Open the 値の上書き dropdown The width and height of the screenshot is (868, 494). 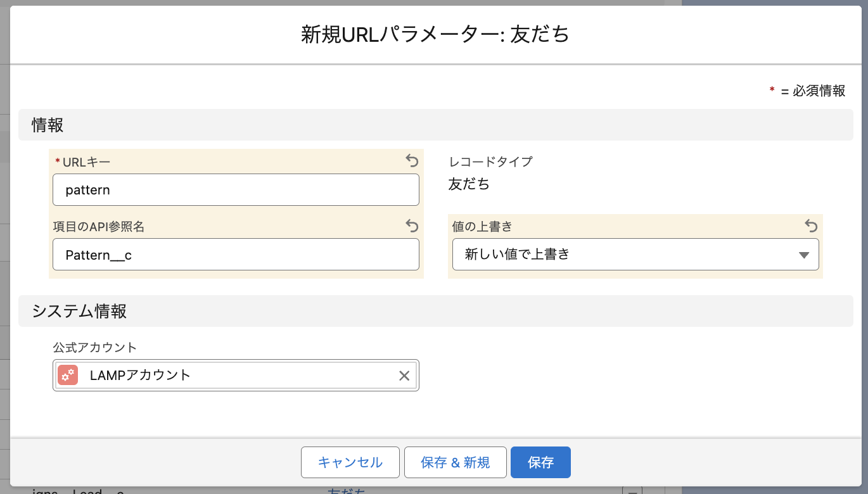(635, 255)
